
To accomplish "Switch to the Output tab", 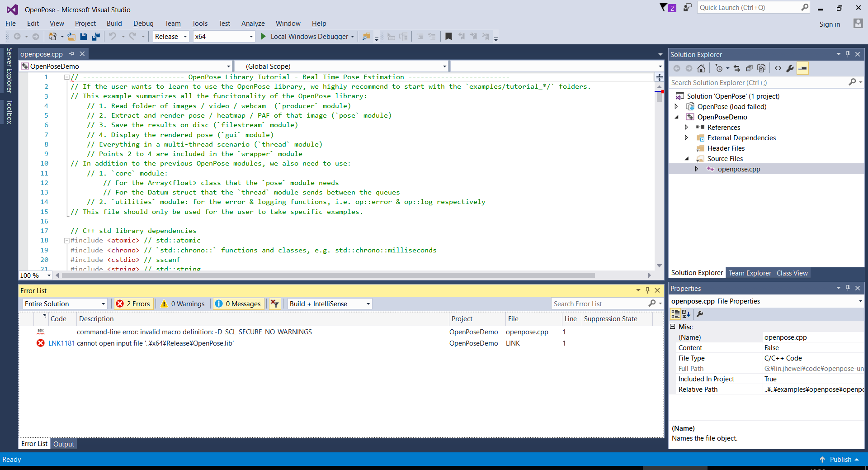I will coord(63,444).
